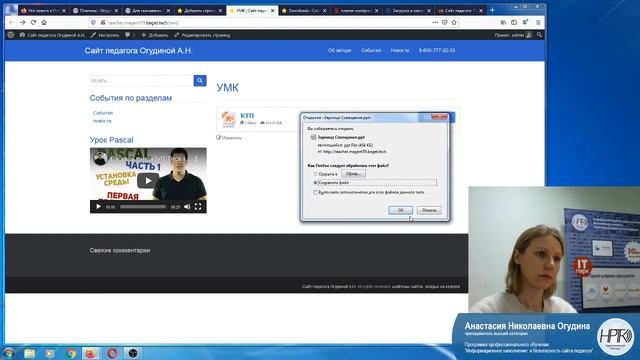Click 'Отмена' to cancel the dialog

pos(429,210)
